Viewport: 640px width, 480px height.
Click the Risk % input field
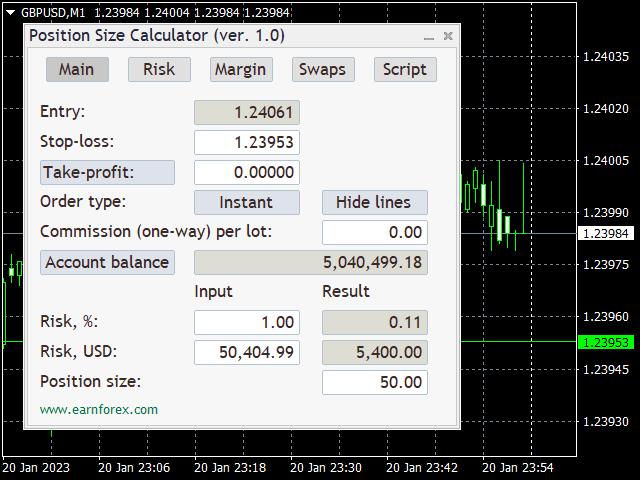tap(247, 322)
